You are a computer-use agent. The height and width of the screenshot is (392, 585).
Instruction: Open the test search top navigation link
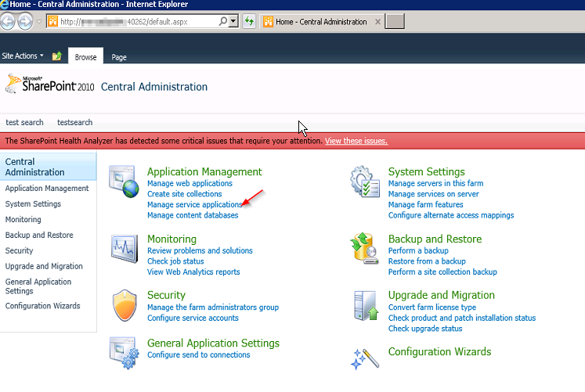tap(24, 122)
